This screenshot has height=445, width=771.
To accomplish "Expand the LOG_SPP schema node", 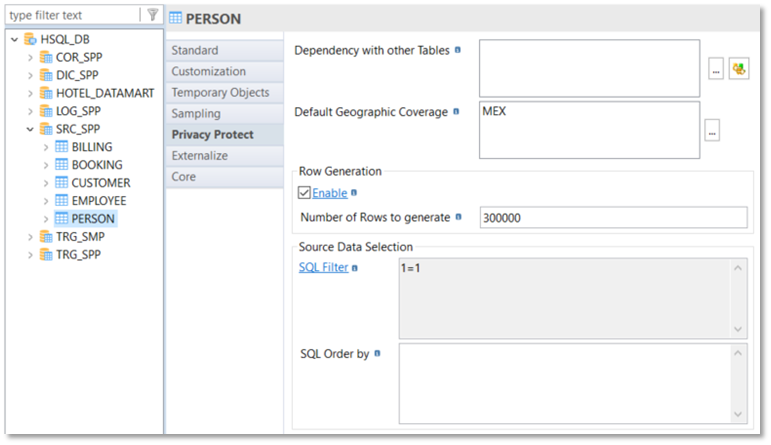I will [30, 111].
